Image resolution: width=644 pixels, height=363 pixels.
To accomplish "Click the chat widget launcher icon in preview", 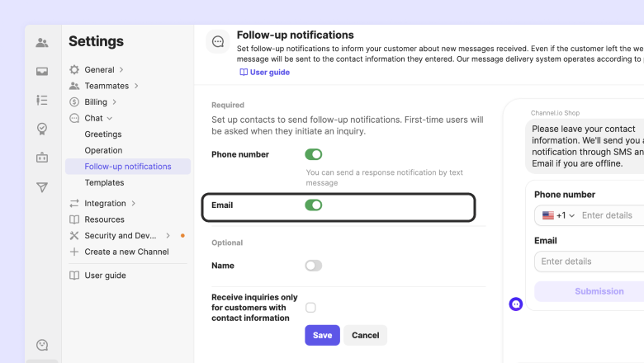I will coord(516,304).
